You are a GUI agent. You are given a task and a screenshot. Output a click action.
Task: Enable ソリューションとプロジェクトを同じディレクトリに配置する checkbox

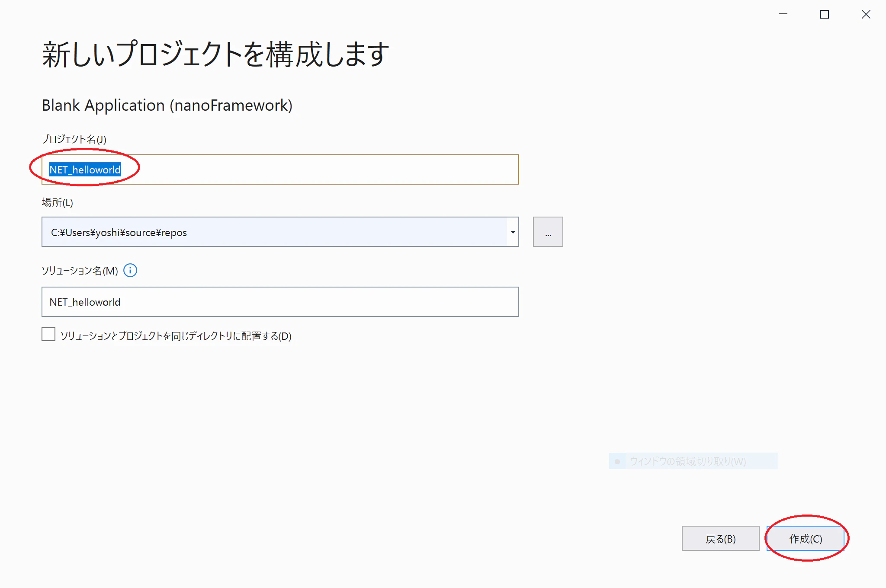[48, 335]
